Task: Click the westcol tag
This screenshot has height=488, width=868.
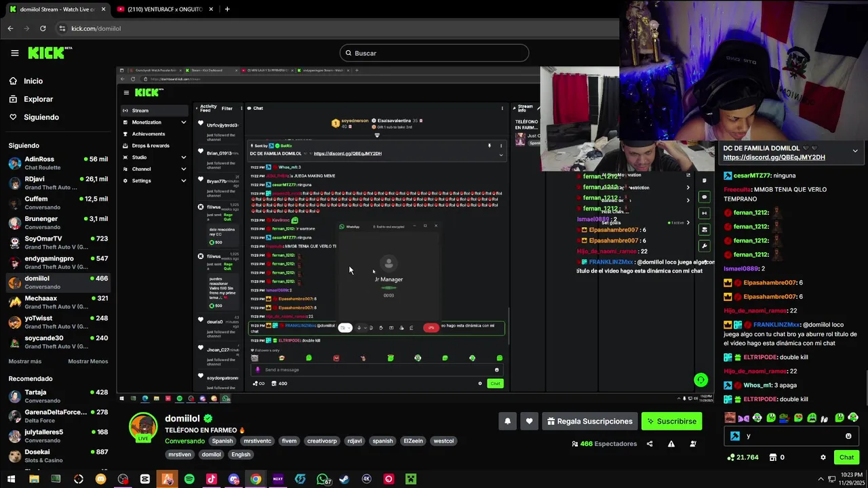Action: 443,441
